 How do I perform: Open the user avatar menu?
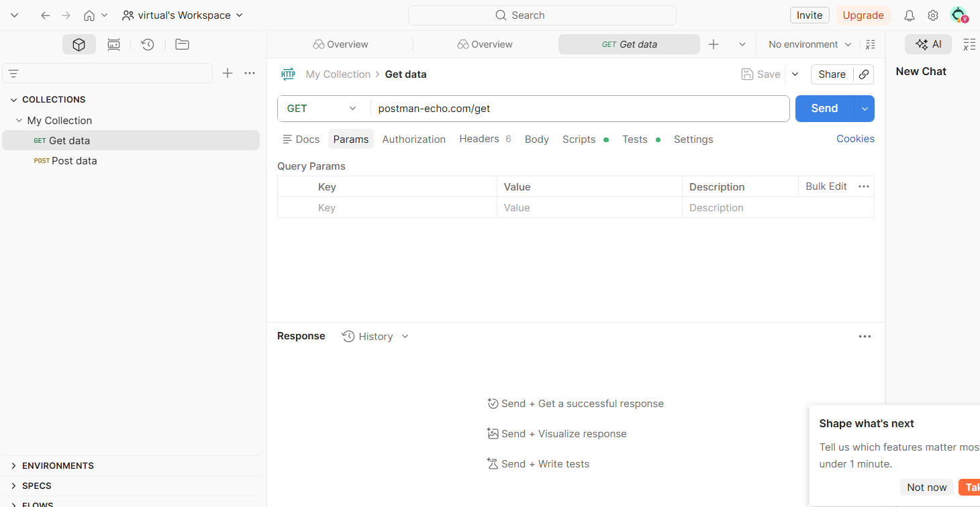[x=959, y=15]
